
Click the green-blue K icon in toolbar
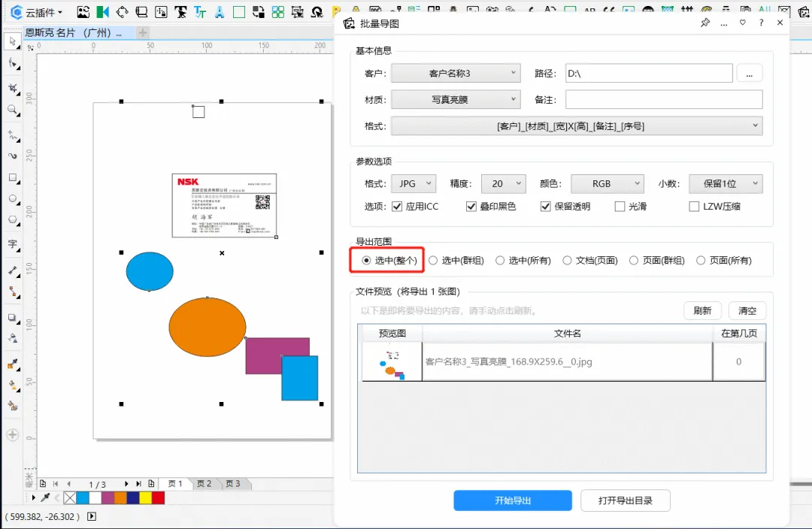point(102,11)
